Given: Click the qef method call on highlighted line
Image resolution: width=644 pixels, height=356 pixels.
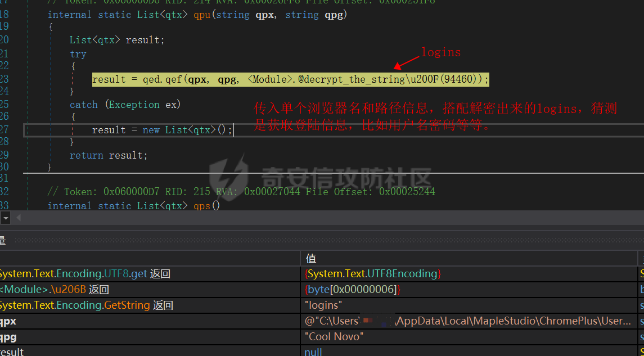Looking at the screenshot, I should point(173,79).
